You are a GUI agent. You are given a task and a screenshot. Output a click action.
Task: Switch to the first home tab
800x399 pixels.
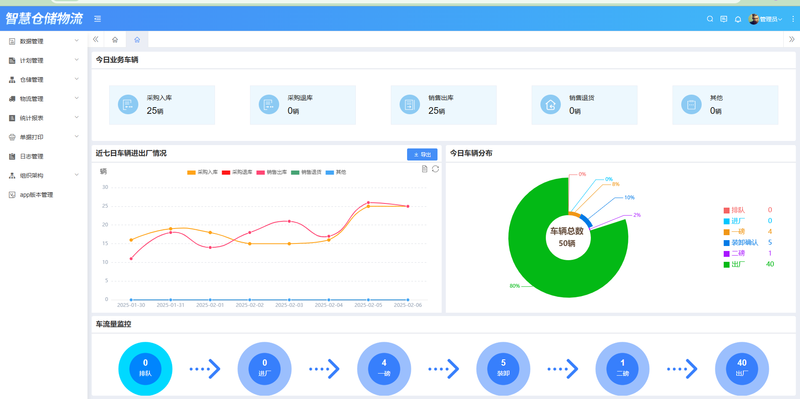115,39
